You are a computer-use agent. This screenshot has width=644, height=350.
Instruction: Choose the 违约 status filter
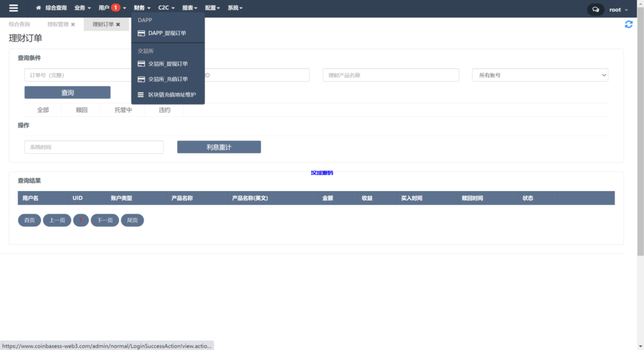tap(164, 110)
